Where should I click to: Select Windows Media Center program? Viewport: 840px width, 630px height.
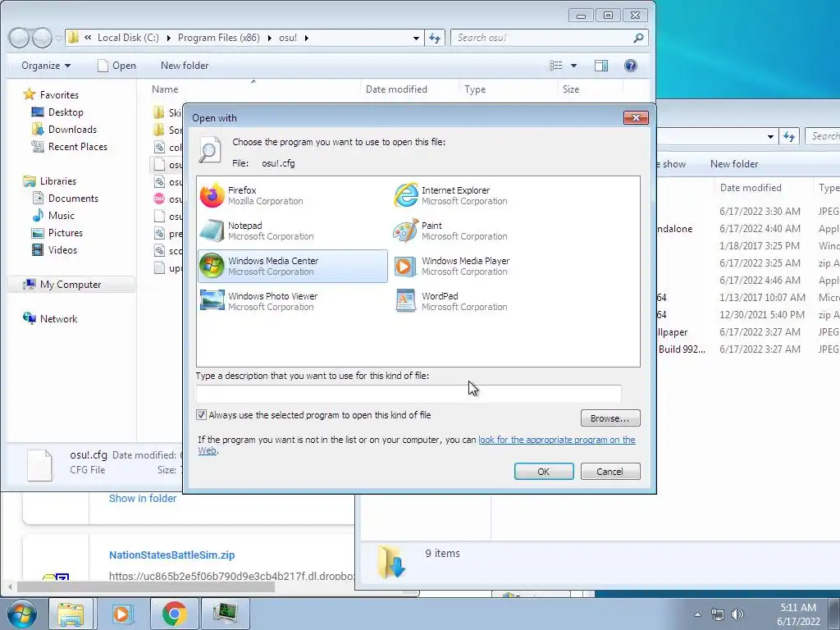coord(292,267)
